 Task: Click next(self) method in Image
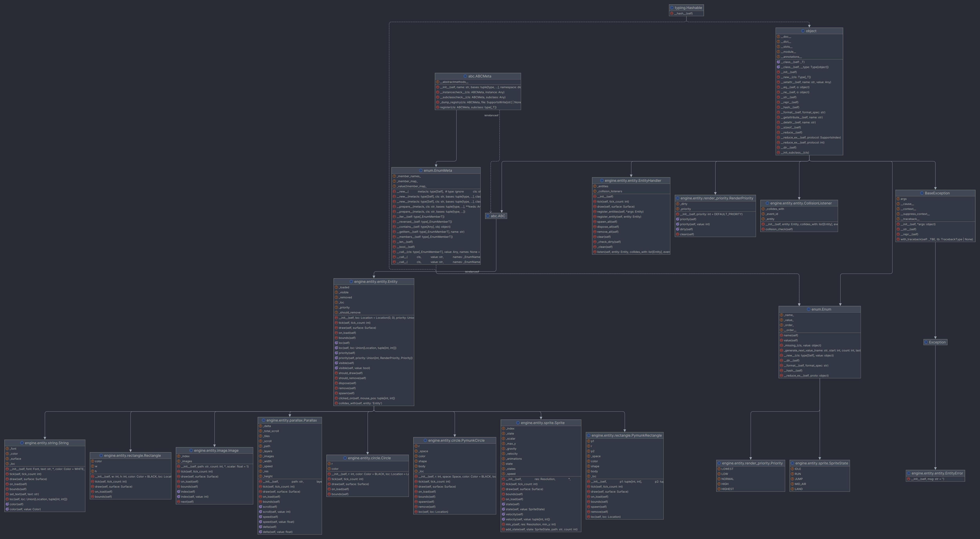187,502
